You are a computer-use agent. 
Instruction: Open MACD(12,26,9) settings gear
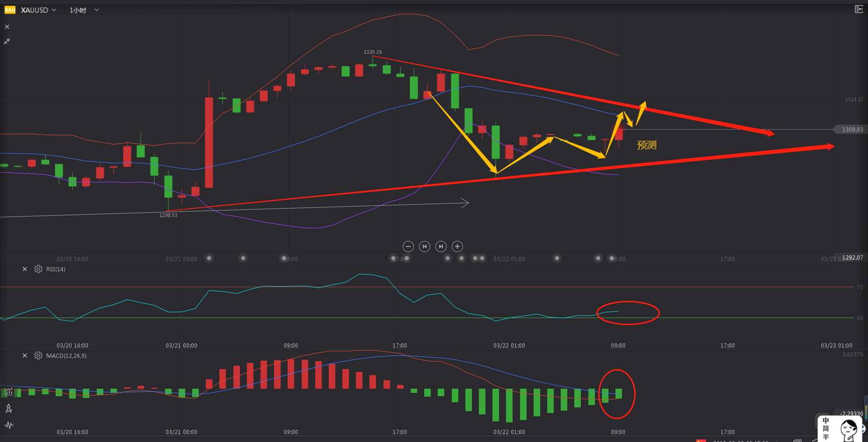[38, 355]
